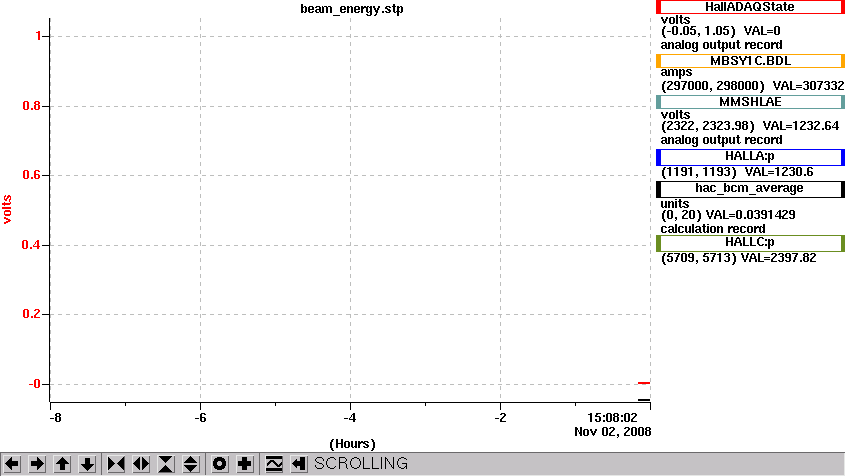Select the HallADAQState curve legend

pos(750,7)
